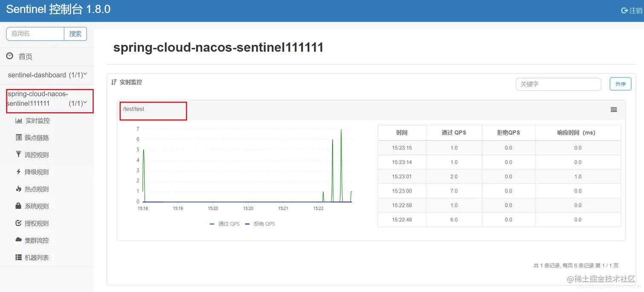Focus the 应用名 search field
Screen dimensions: 644x292
35,34
